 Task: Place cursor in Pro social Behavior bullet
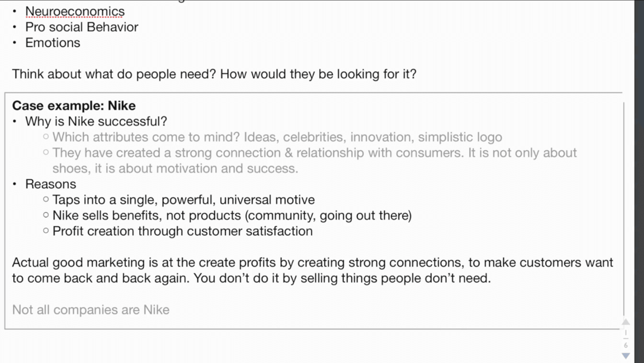pos(82,26)
